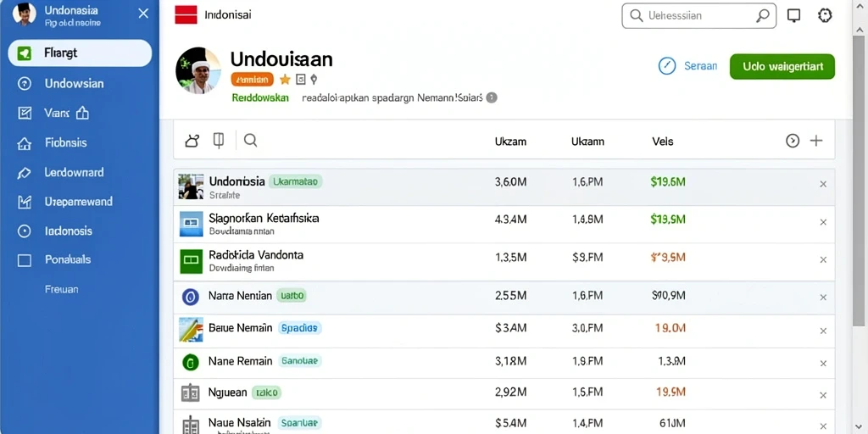Image resolution: width=868 pixels, height=434 pixels.
Task: Click the chart icon beside Urepamewand
Action: (x=25, y=202)
